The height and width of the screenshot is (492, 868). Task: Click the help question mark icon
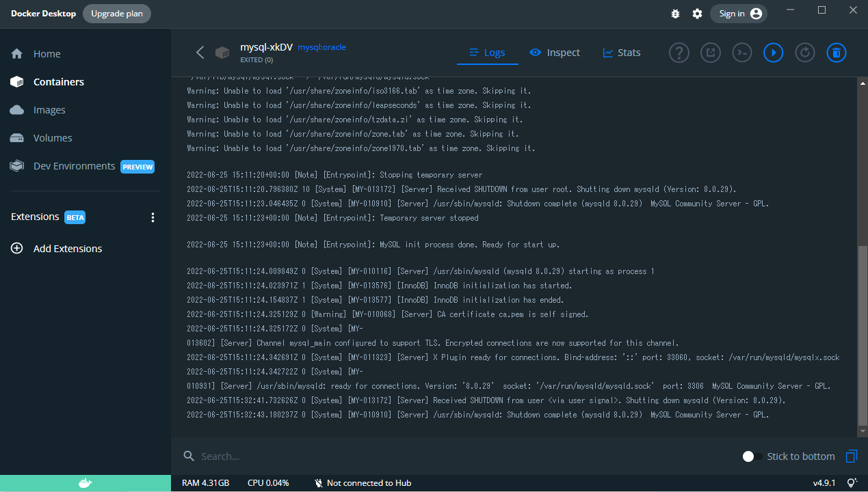(679, 53)
